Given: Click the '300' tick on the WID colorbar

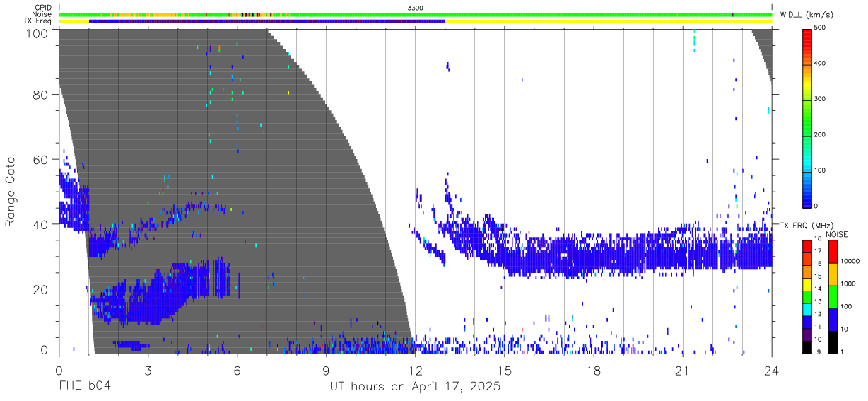Looking at the screenshot, I should click(x=821, y=99).
